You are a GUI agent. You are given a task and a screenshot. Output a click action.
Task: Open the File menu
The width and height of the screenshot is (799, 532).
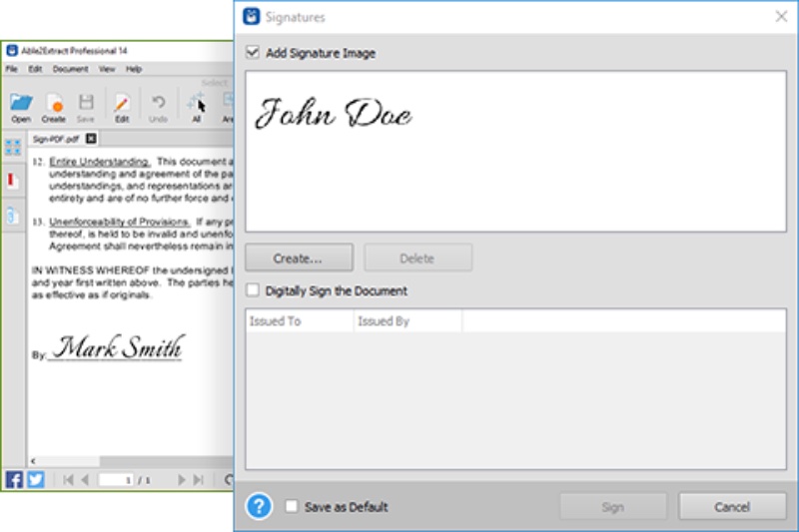(x=12, y=69)
